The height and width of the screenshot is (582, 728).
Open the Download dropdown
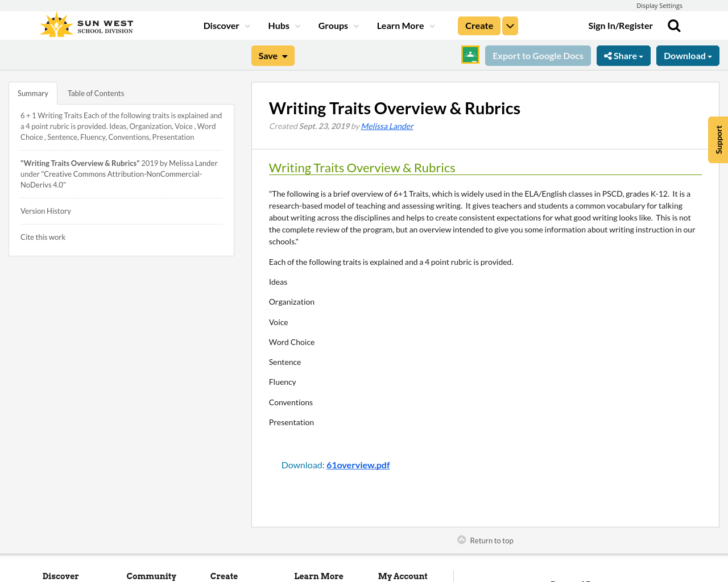(688, 55)
